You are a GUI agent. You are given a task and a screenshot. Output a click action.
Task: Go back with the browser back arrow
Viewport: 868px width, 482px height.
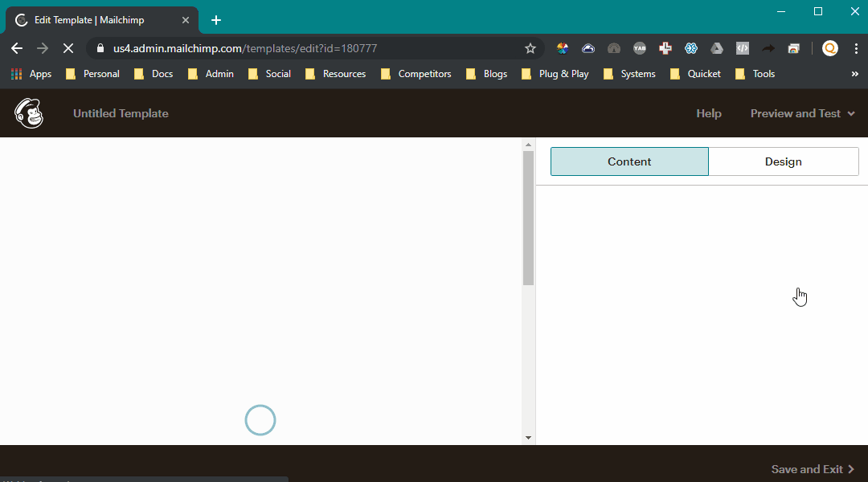coord(17,49)
